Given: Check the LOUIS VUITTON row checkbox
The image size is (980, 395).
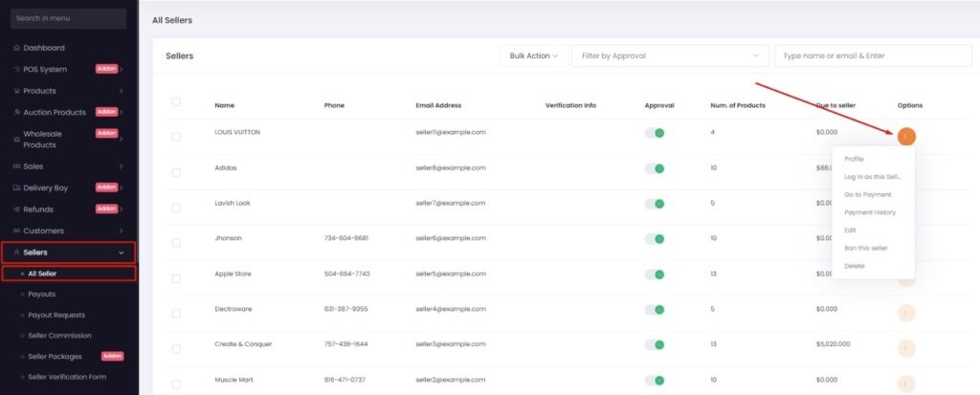Looking at the screenshot, I should [x=176, y=137].
